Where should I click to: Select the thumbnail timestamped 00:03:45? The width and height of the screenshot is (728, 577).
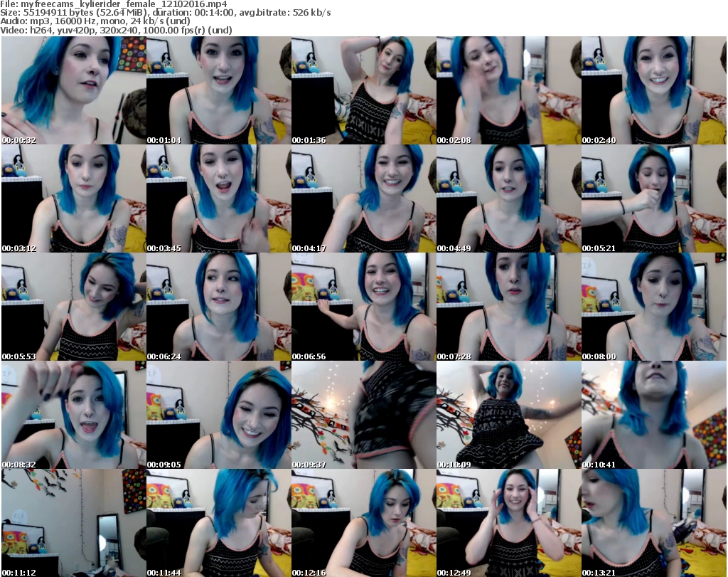coord(219,198)
